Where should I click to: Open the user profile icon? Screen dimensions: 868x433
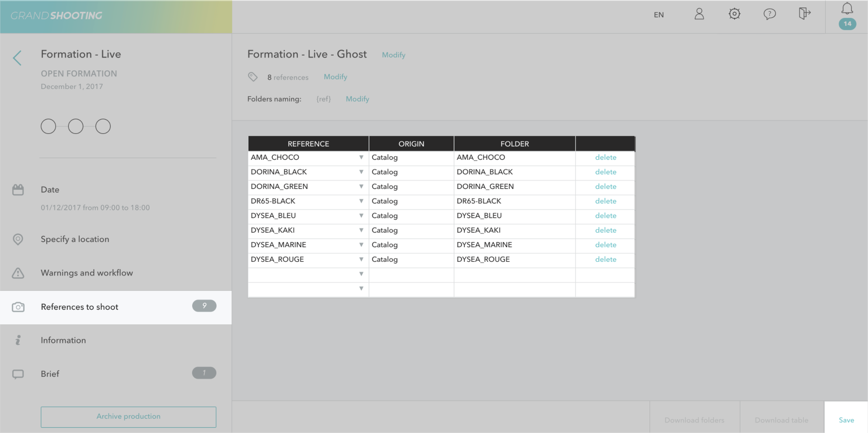click(x=699, y=14)
